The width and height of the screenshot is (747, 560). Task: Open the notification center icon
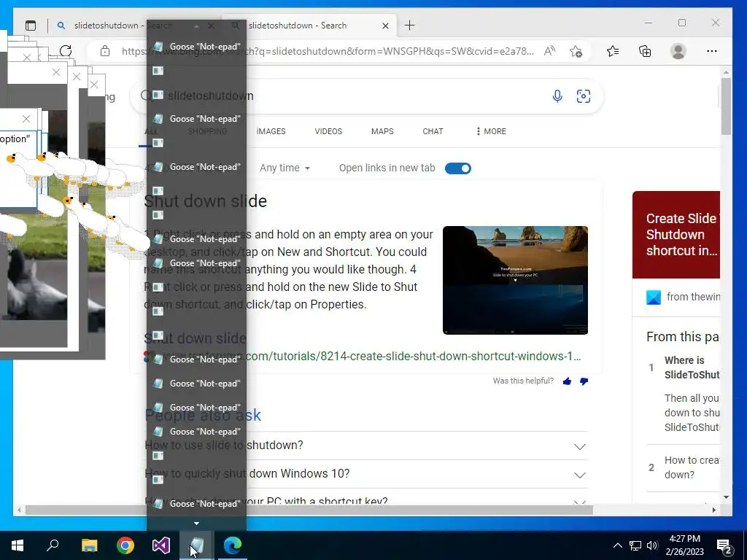(x=724, y=546)
